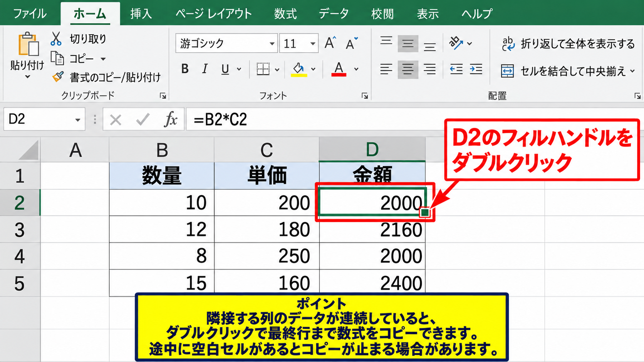Open Clipboard group dialog launcher
The width and height of the screenshot is (644, 362).
163,96
